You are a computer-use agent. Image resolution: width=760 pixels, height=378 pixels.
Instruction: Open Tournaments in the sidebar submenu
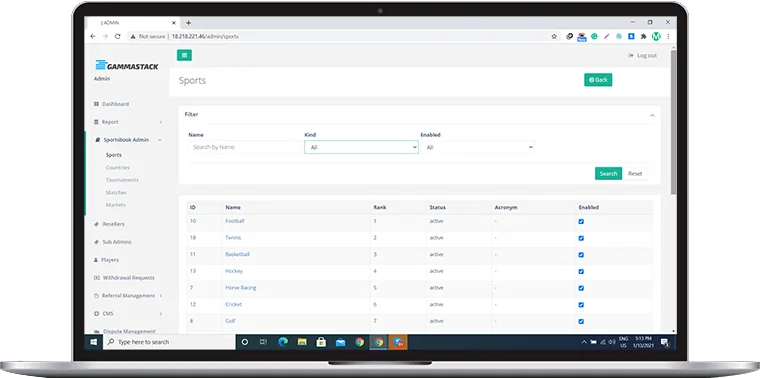coord(122,180)
